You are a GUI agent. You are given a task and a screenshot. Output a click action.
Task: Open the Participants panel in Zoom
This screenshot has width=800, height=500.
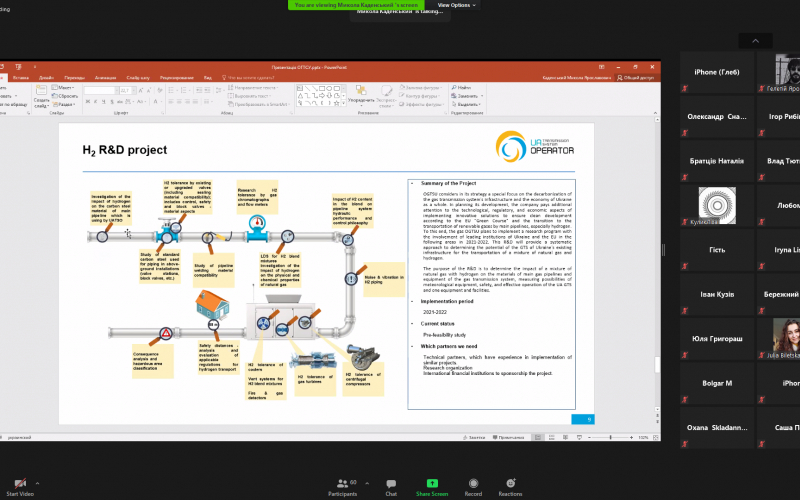point(343,487)
